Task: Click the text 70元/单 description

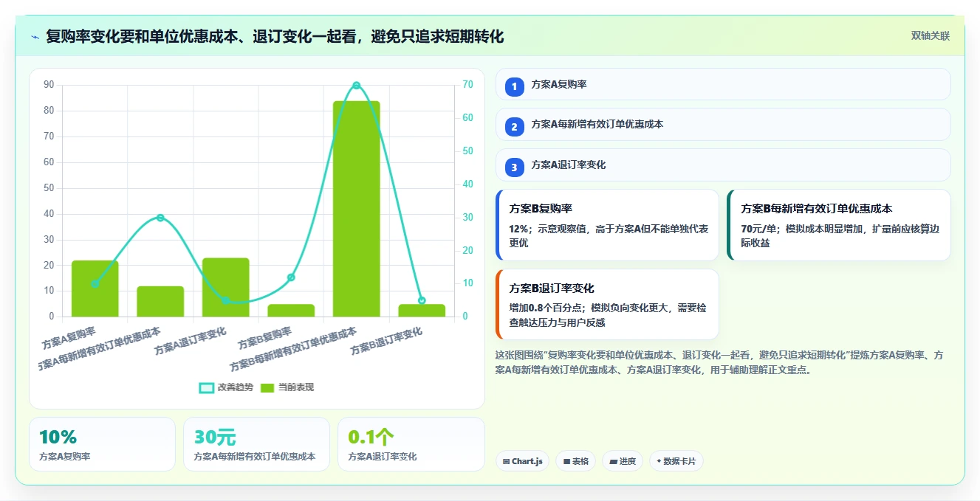Action: 840,236
